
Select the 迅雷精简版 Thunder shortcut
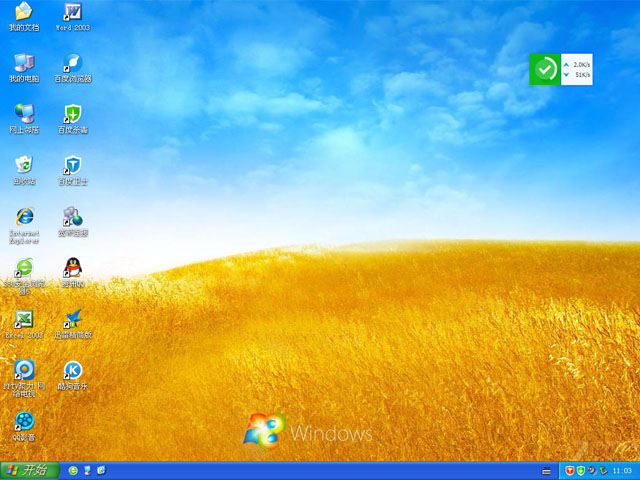coord(73,324)
